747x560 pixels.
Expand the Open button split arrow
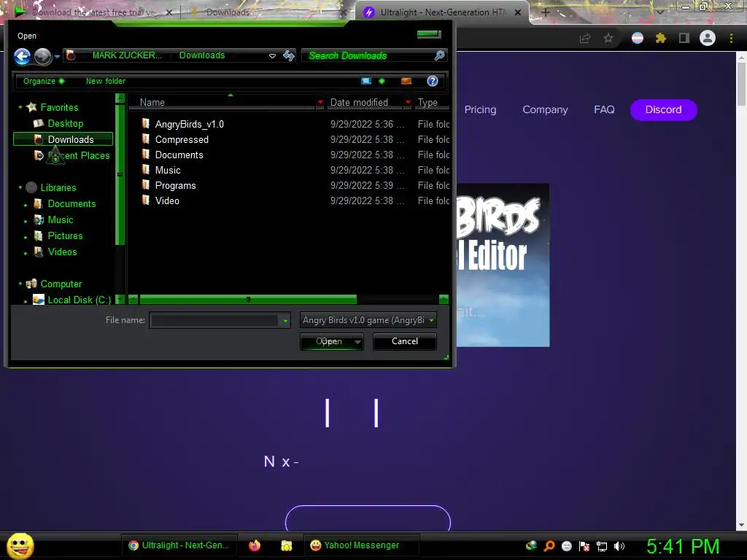pyautogui.click(x=357, y=341)
